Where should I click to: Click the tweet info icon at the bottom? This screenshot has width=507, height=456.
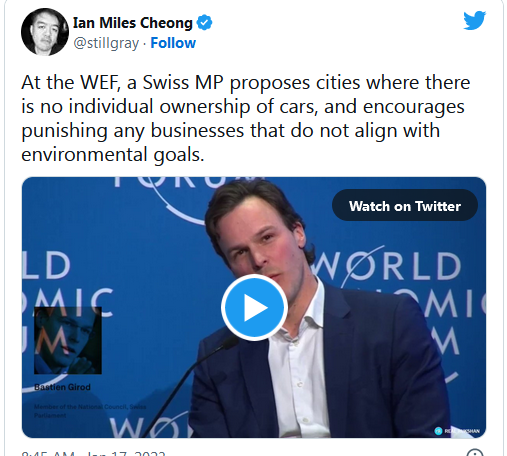point(475,453)
